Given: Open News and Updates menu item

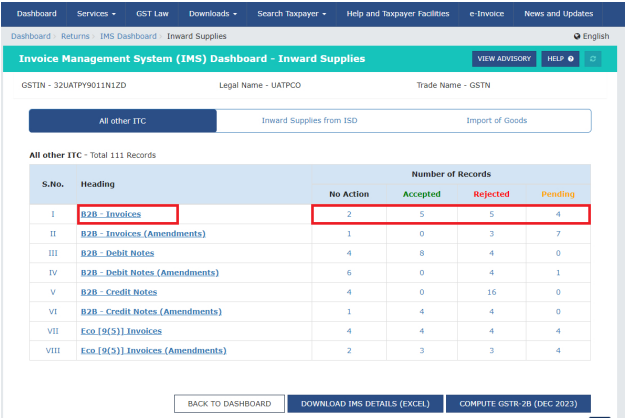Looking at the screenshot, I should pos(559,14).
